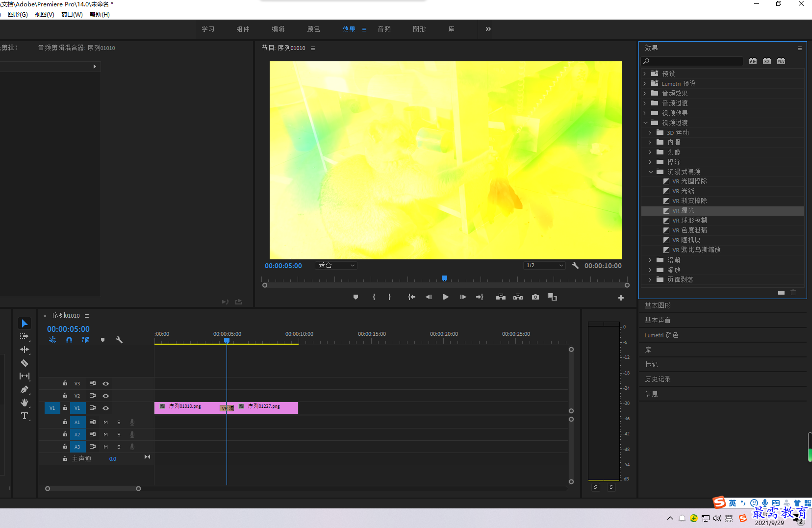Toggle snap magnet in timeline
This screenshot has height=528, width=812.
[69, 340]
